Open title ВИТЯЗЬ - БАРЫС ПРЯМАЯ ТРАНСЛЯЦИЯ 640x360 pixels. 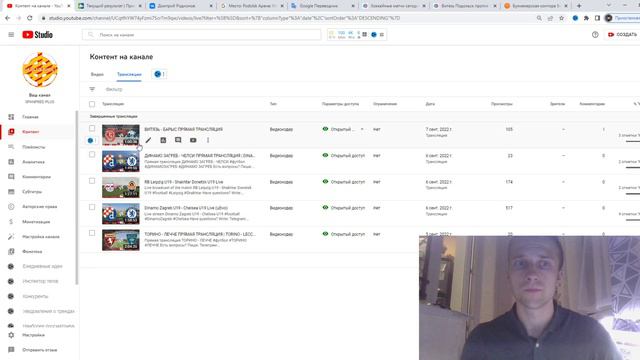184,129
